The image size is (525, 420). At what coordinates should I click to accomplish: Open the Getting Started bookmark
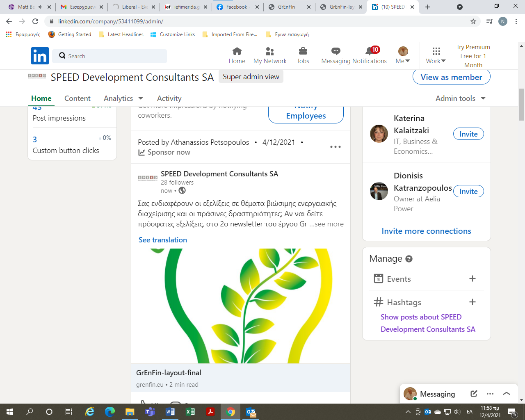[70, 34]
